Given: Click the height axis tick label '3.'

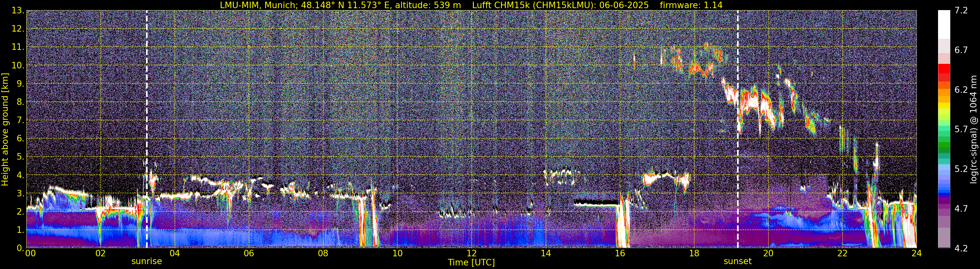Looking at the screenshot, I should 20,193.
